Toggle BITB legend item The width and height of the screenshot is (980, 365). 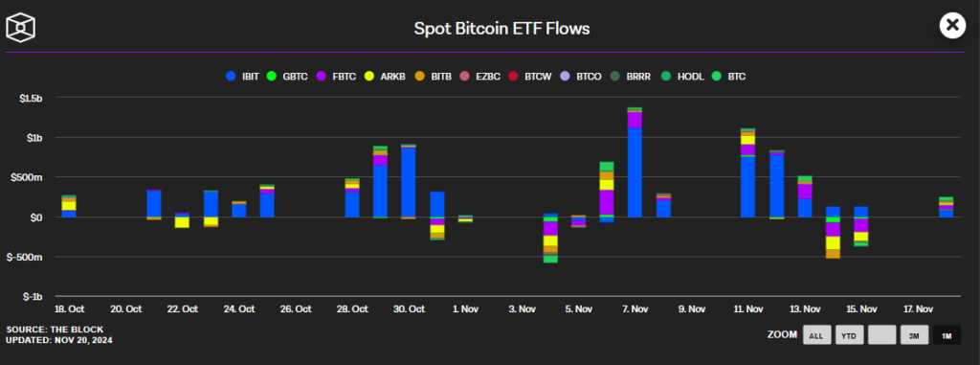tap(435, 77)
